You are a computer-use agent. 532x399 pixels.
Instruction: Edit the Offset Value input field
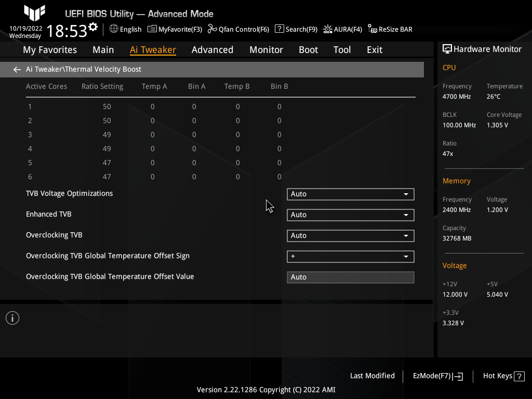point(350,277)
